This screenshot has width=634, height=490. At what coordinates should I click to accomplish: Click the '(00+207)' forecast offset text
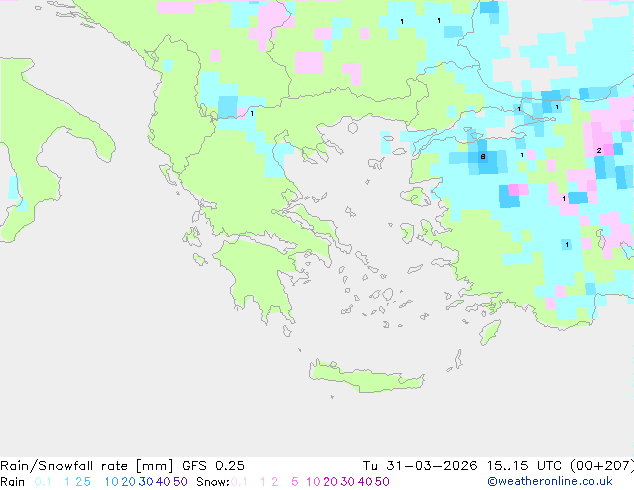(602, 466)
